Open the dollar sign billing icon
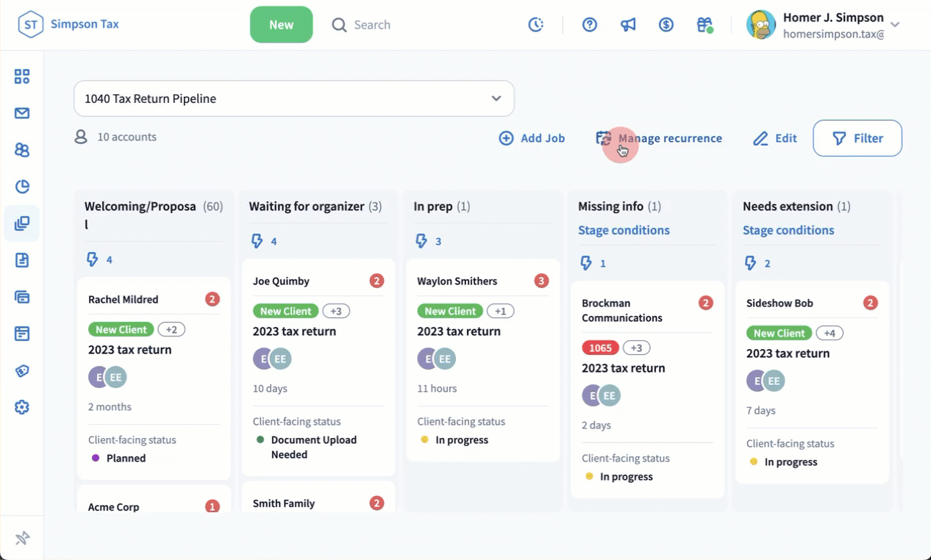The width and height of the screenshot is (931, 560). point(666,25)
